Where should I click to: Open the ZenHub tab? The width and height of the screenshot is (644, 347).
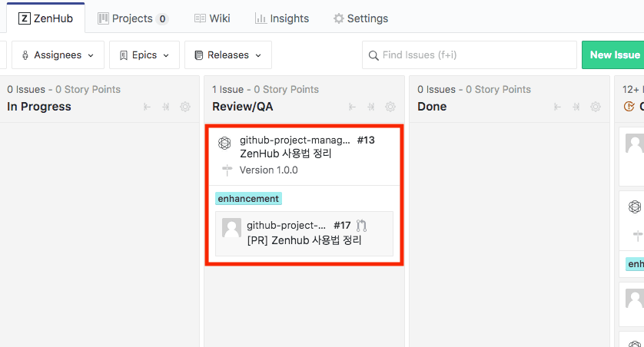point(45,18)
